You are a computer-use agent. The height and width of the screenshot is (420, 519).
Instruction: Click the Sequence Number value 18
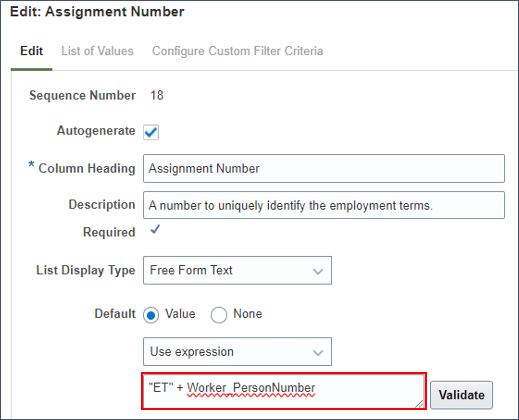[157, 96]
